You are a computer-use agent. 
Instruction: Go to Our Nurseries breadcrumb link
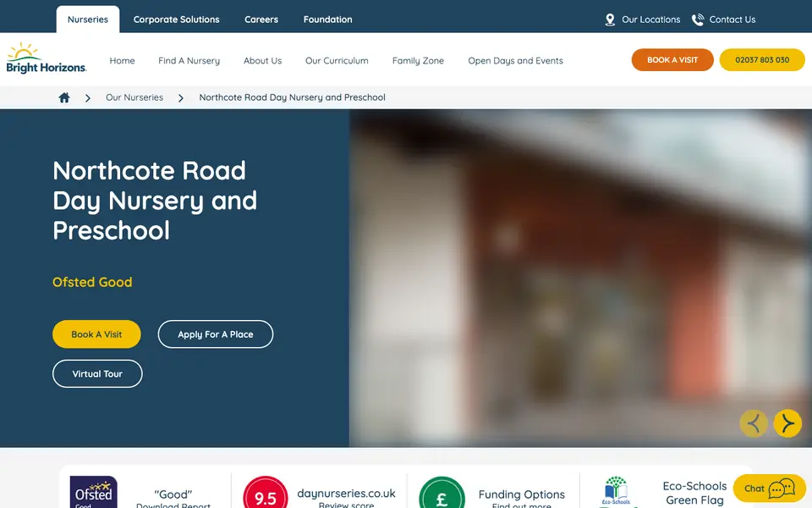[134, 97]
